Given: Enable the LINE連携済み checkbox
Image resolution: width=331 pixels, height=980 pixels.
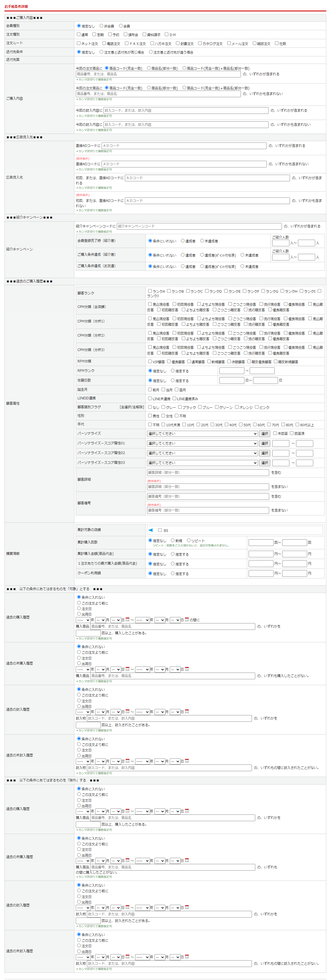Looking at the screenshot, I should (x=175, y=398).
